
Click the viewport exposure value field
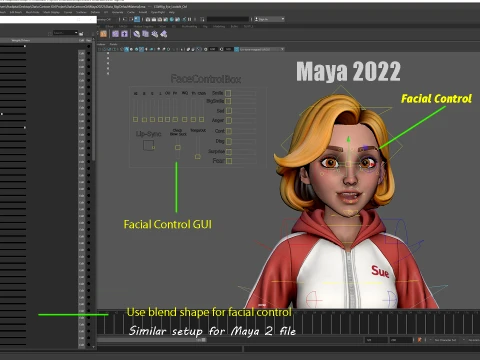[x=213, y=49]
